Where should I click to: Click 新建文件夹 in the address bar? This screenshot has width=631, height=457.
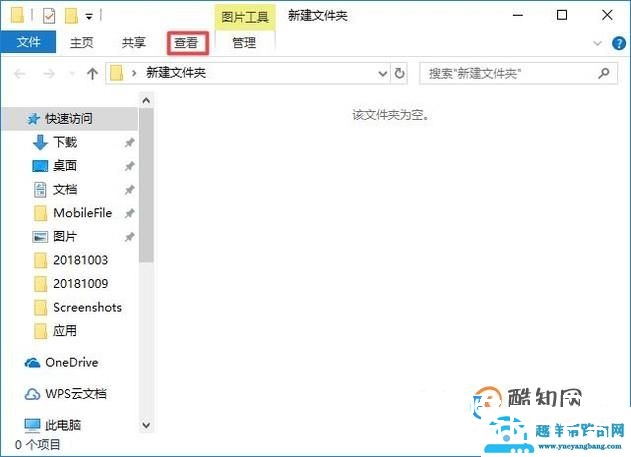pyautogui.click(x=176, y=73)
